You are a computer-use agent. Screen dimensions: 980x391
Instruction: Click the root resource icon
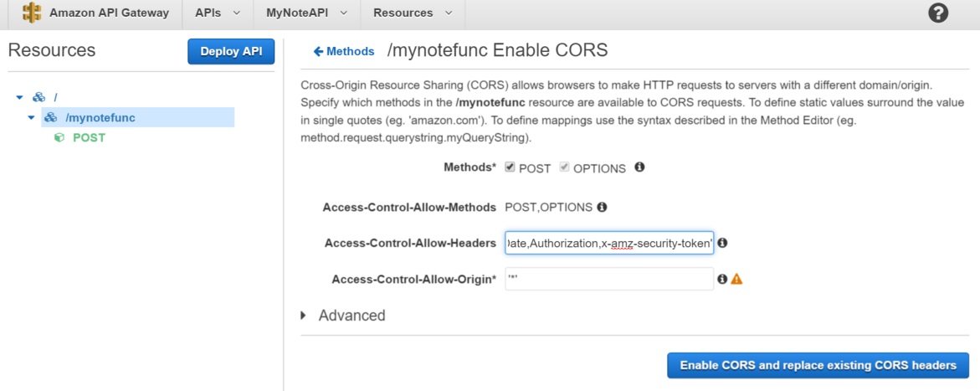coord(38,98)
